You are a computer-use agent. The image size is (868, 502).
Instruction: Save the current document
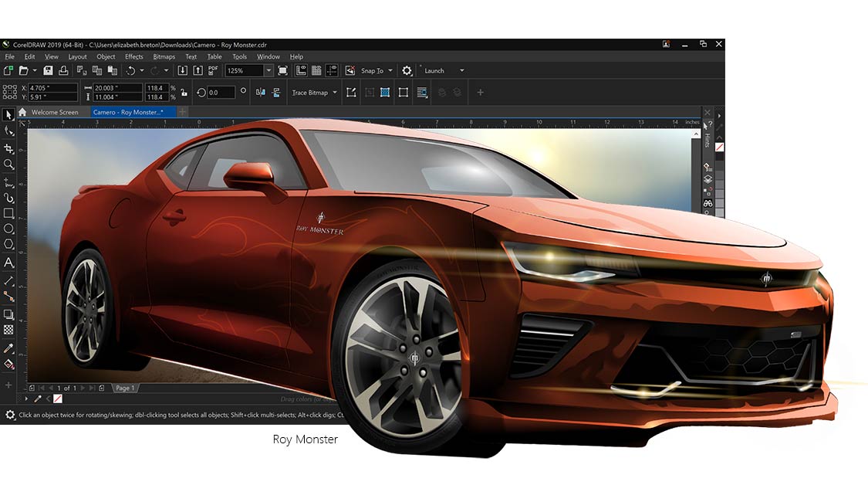click(x=48, y=71)
